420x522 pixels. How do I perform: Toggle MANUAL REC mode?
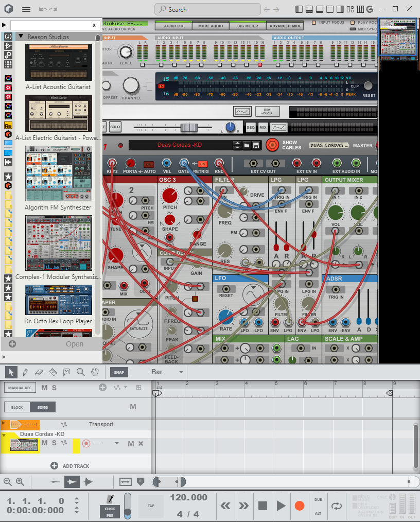pyautogui.click(x=20, y=388)
